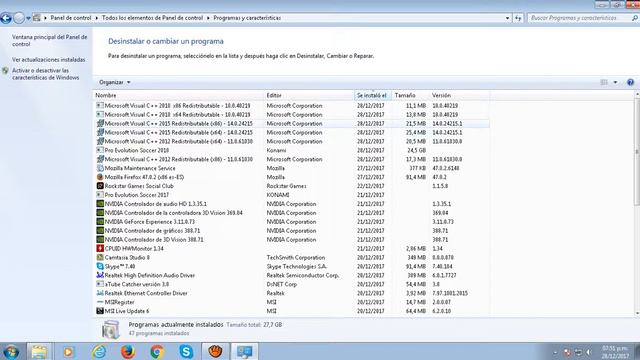Select Camtasia Studio 8 icon
The image size is (640, 360).
click(100, 257)
